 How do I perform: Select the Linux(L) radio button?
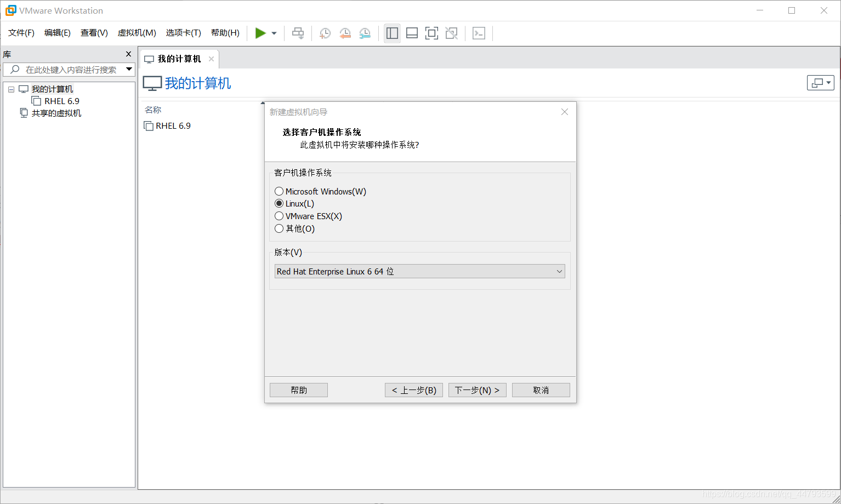pyautogui.click(x=279, y=204)
